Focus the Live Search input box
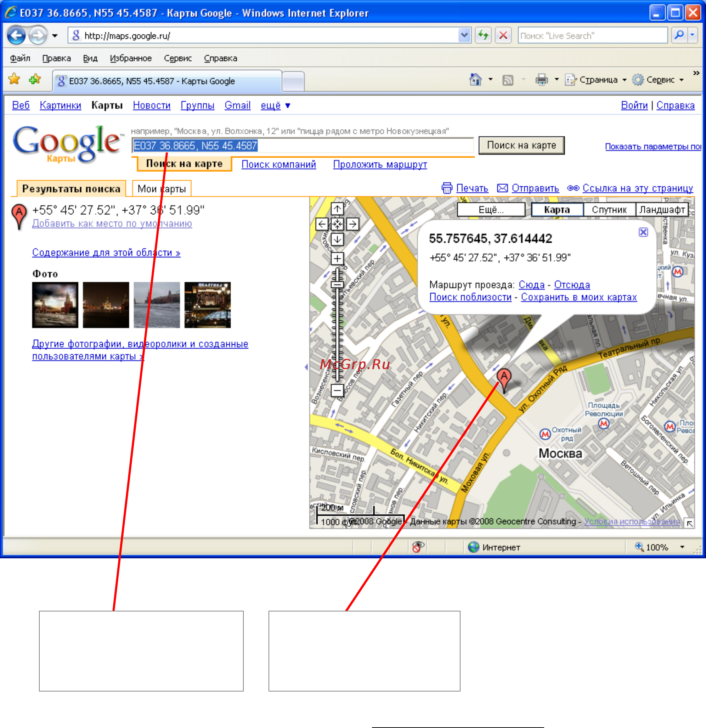The image size is (706, 728). (x=592, y=36)
